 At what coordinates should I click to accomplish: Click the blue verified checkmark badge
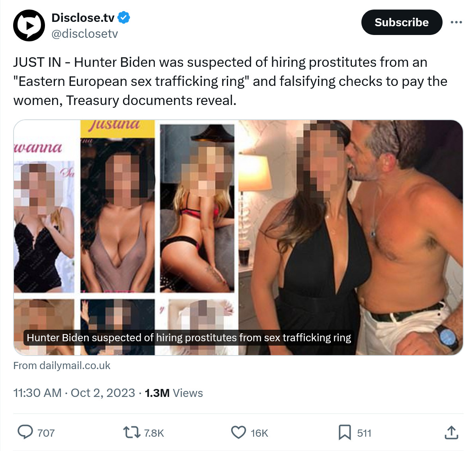point(124,17)
